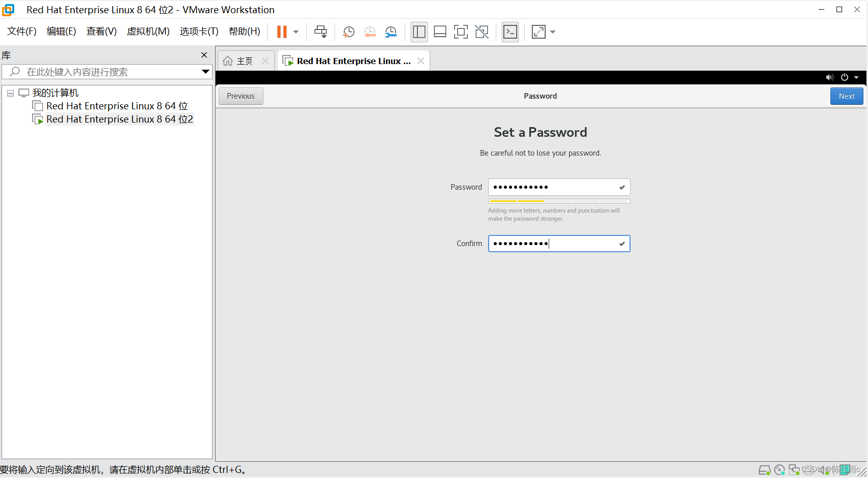Image resolution: width=868 pixels, height=478 pixels.
Task: Open the 虚拟机(M) menu
Action: 148,32
